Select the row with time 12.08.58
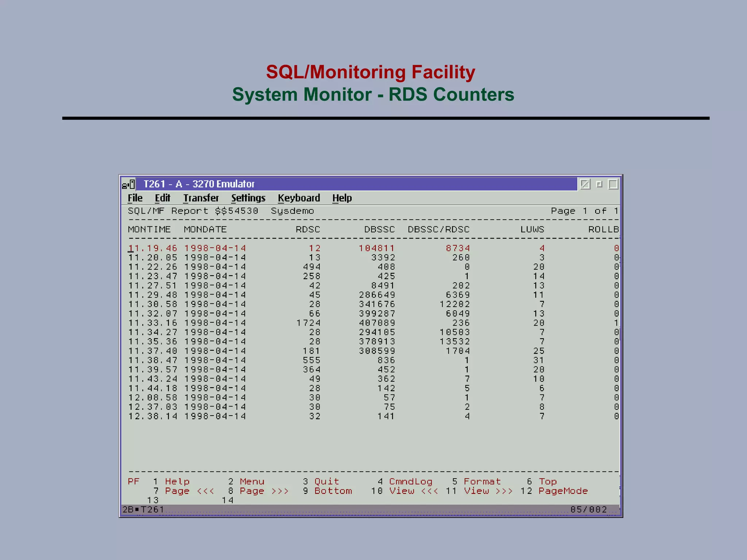 [373, 398]
